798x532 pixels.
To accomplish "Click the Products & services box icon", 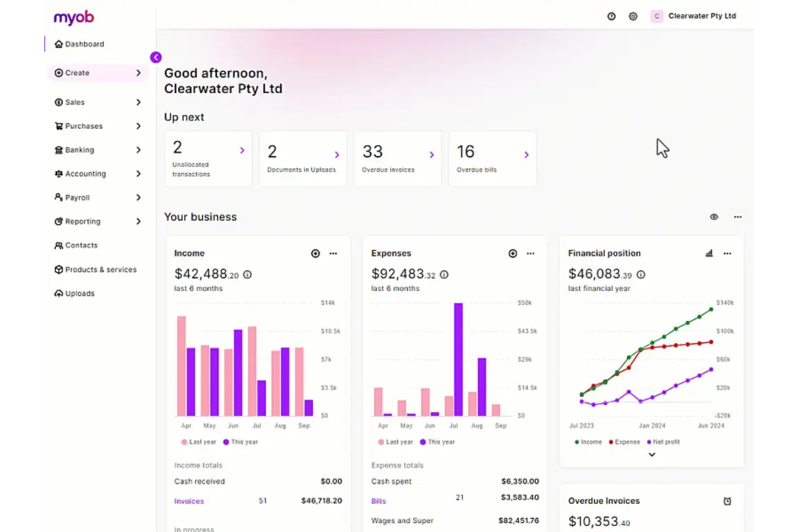I will [x=59, y=270].
